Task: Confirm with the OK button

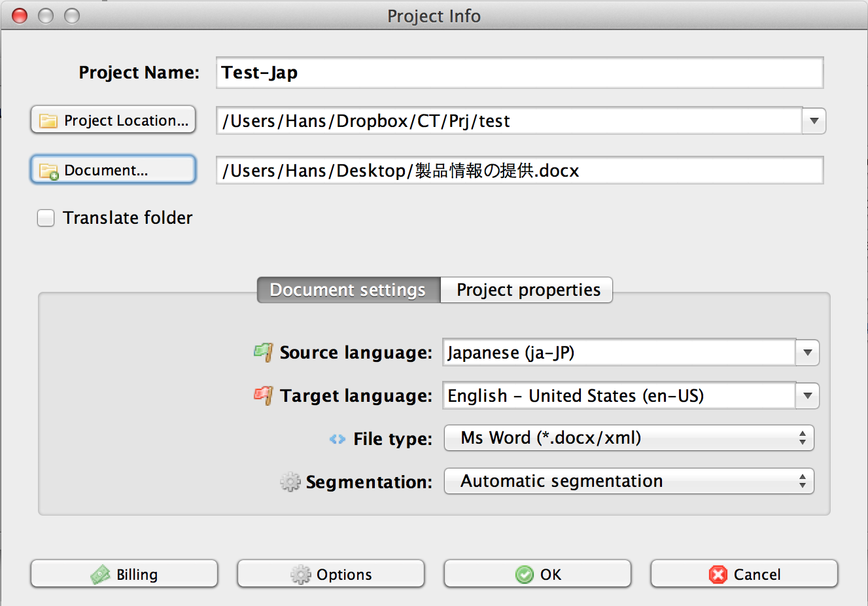Action: (x=537, y=575)
